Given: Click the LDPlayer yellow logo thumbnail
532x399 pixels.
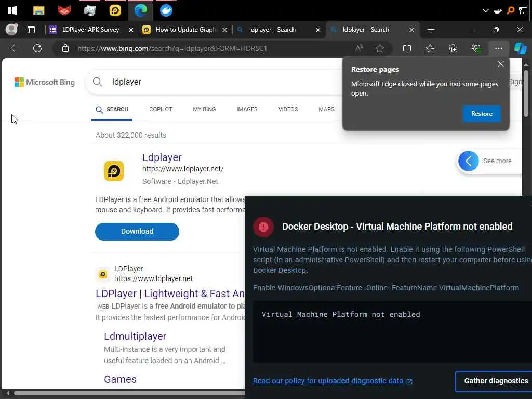Looking at the screenshot, I should point(114,171).
